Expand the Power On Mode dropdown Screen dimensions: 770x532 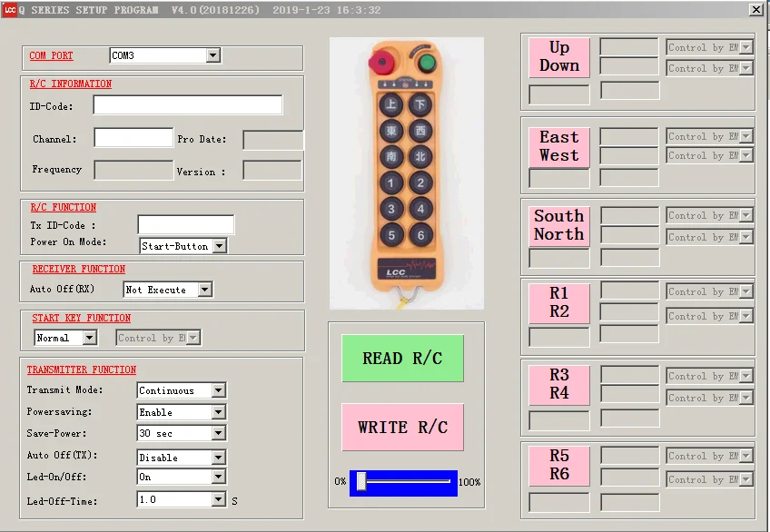point(183,246)
